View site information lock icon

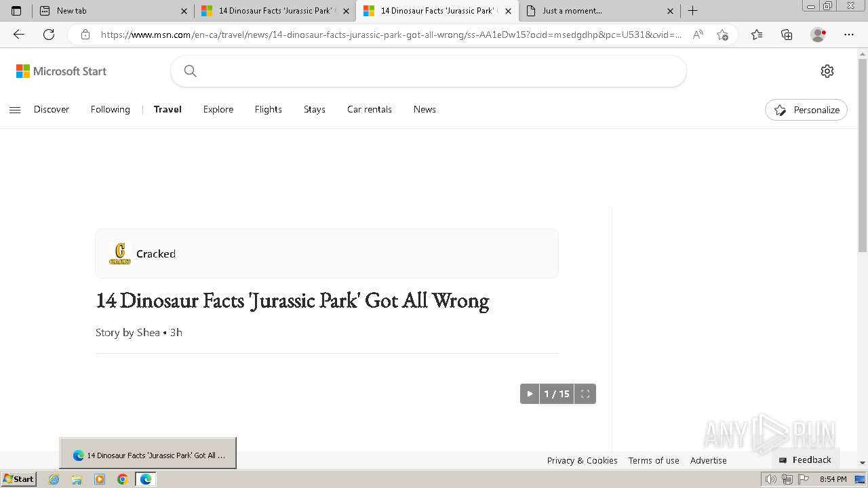click(85, 35)
